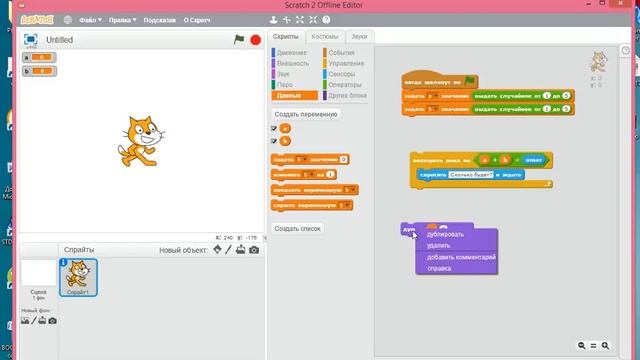Open the Управление block category

(346, 63)
